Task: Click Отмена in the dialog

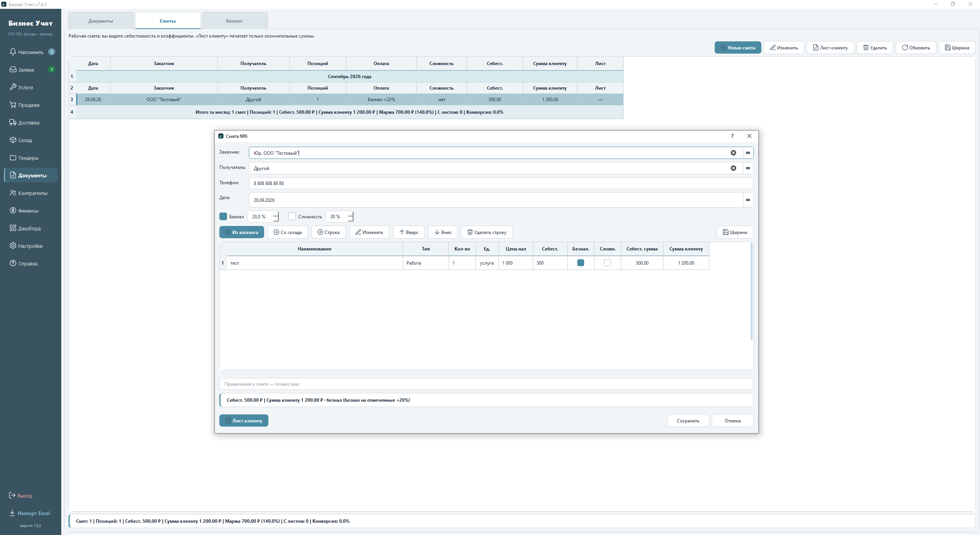Action: [x=733, y=420]
